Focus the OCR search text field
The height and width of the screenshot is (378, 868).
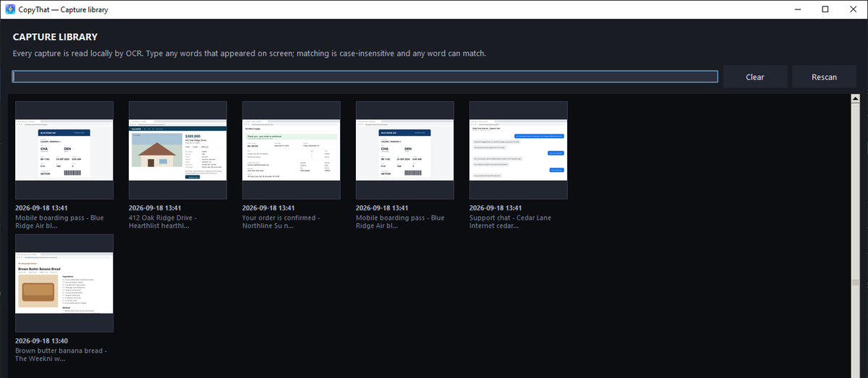[365, 77]
